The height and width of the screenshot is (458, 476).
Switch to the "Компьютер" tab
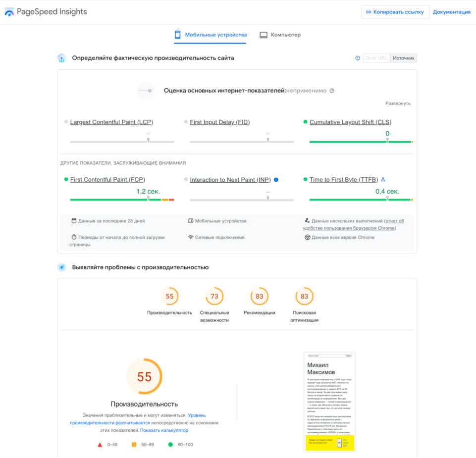click(280, 35)
